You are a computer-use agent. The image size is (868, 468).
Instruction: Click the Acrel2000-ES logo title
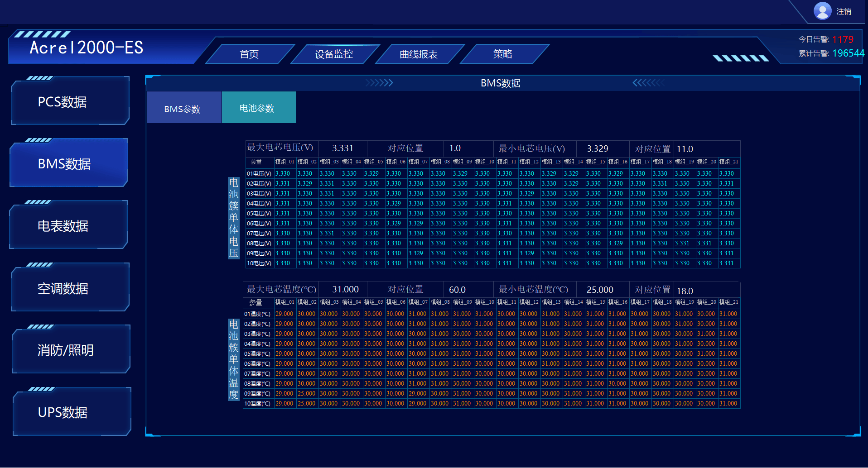click(86, 48)
